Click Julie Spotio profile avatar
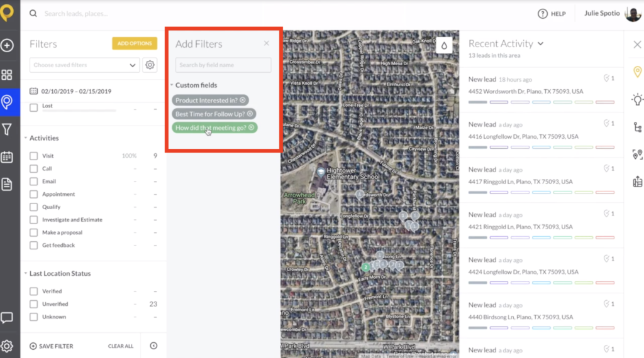Viewport: 644px width, 358px height. pyautogui.click(x=633, y=14)
